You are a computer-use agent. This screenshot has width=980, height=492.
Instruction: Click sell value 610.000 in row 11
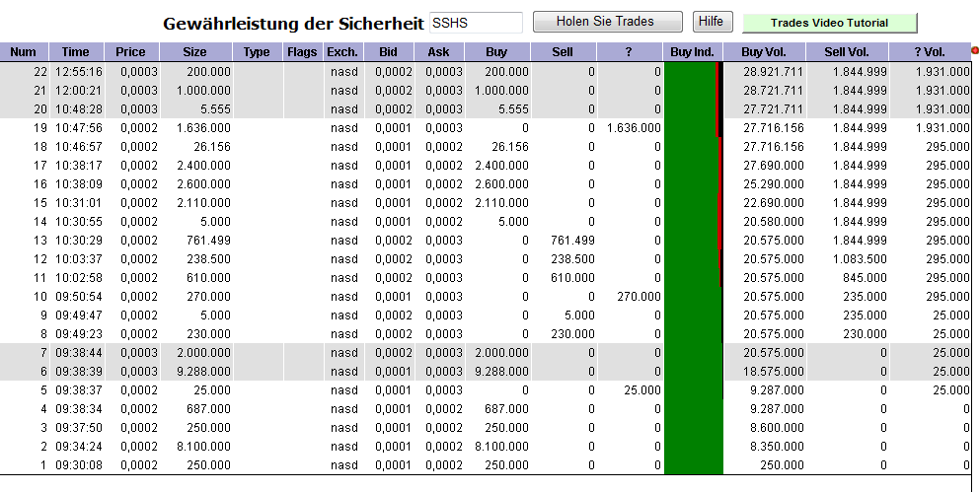[572, 278]
